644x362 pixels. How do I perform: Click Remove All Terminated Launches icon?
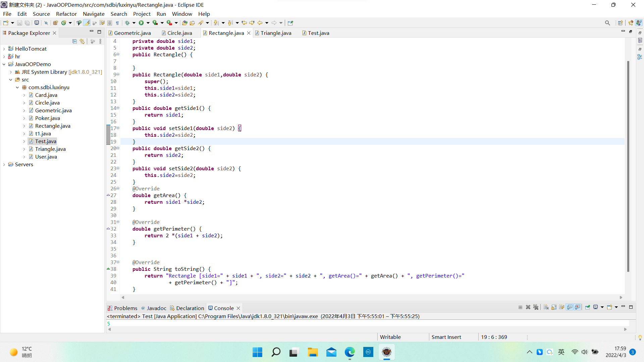pyautogui.click(x=536, y=307)
